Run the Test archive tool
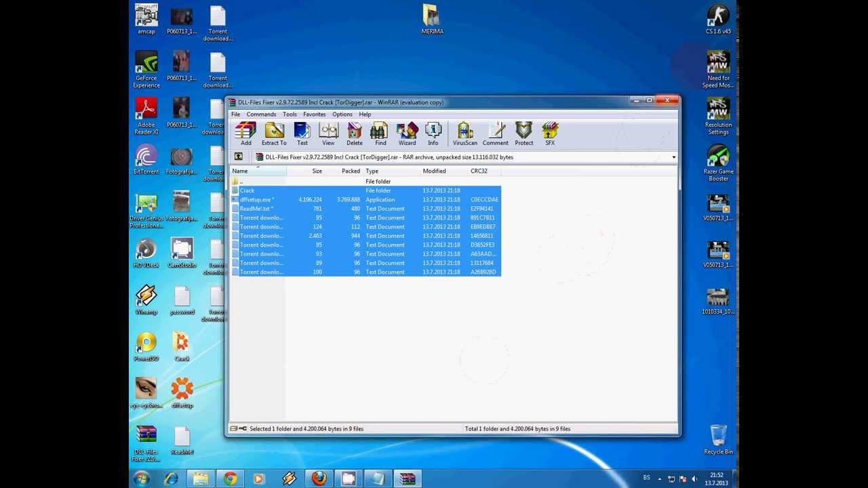The height and width of the screenshot is (488, 868). [302, 134]
